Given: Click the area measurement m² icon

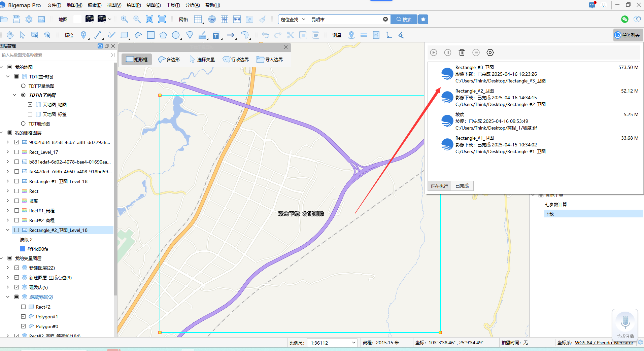Looking at the screenshot, I should pos(376,35).
